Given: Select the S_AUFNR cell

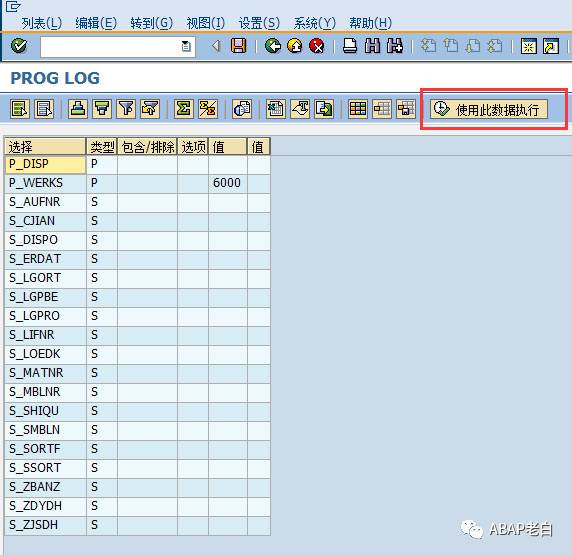Looking at the screenshot, I should [x=45, y=202].
